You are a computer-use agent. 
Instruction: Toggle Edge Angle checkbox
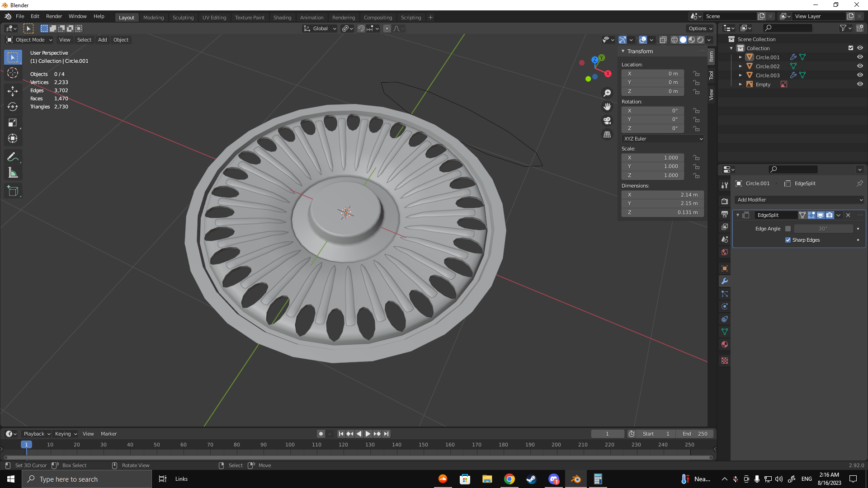pos(788,229)
